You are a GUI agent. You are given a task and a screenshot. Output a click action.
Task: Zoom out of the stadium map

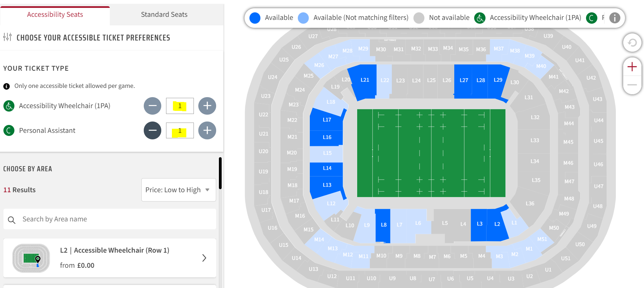click(632, 84)
